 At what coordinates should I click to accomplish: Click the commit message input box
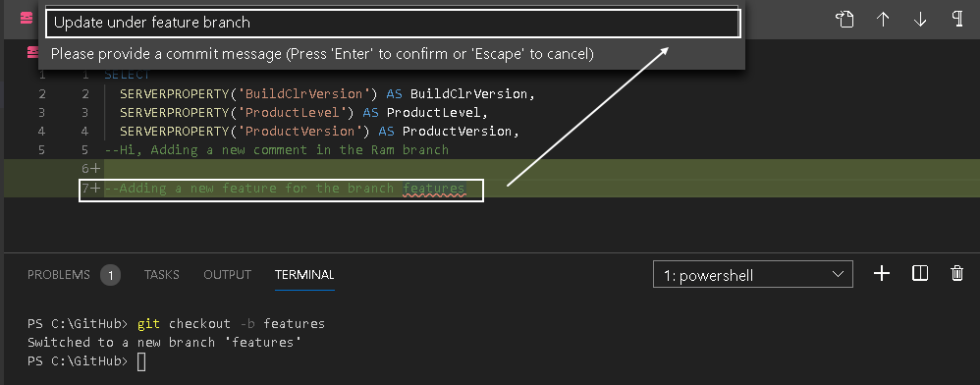[x=393, y=23]
